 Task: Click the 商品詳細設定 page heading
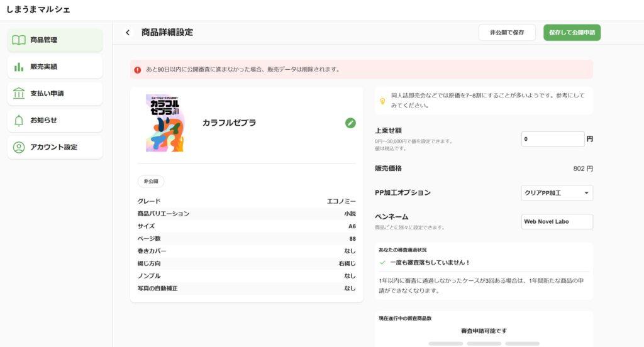[167, 33]
